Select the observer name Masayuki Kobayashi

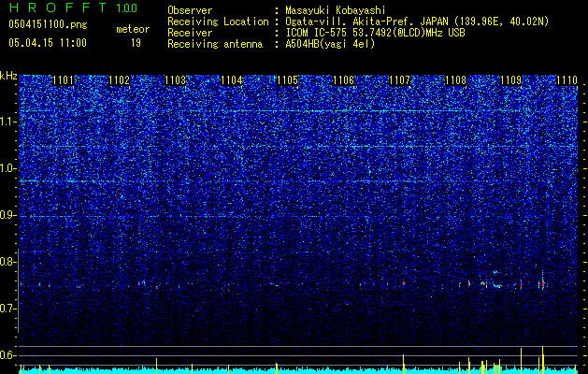[336, 10]
